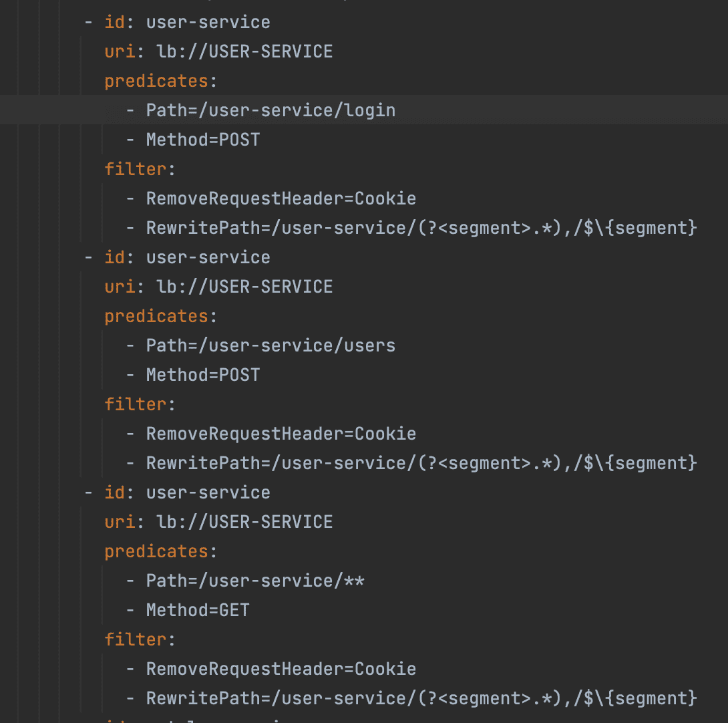
Task: Click the first RewritePath filter line
Action: (421, 228)
